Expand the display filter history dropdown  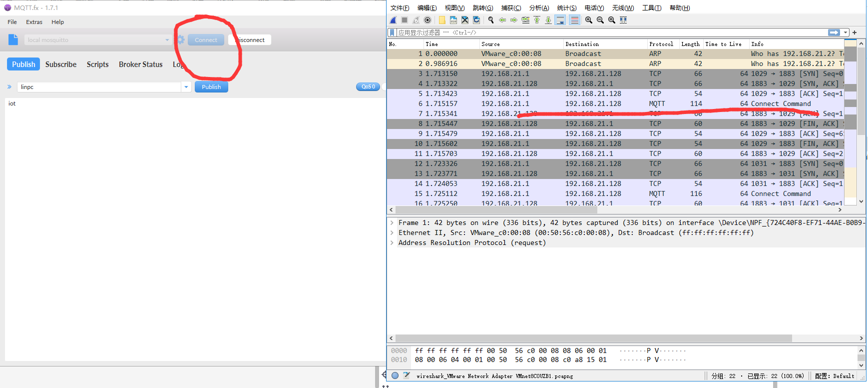pyautogui.click(x=846, y=32)
